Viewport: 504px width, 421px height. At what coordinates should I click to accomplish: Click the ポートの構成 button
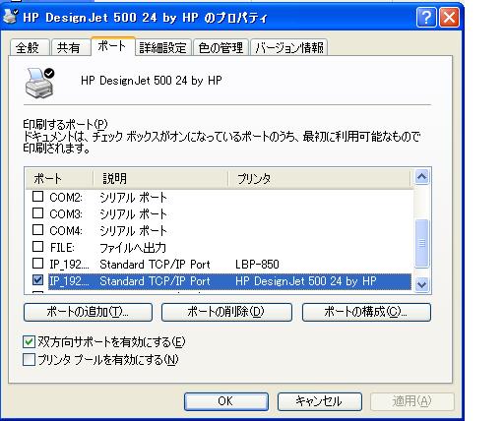click(366, 312)
